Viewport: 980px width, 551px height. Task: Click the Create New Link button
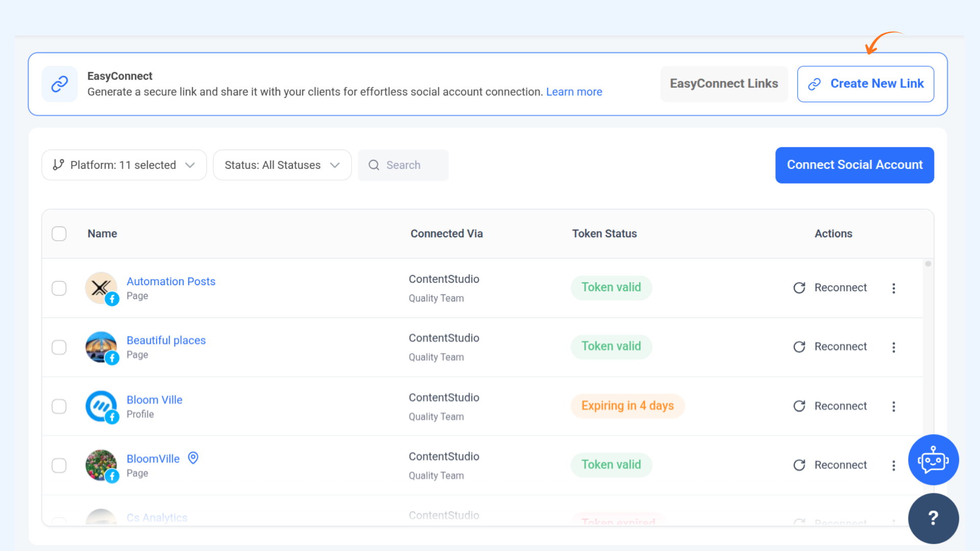[865, 84]
